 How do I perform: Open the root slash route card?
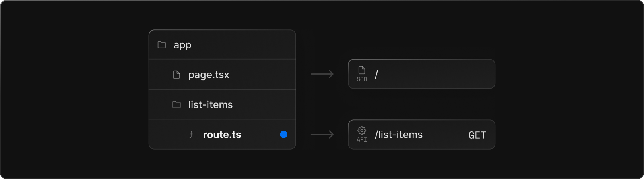click(421, 74)
